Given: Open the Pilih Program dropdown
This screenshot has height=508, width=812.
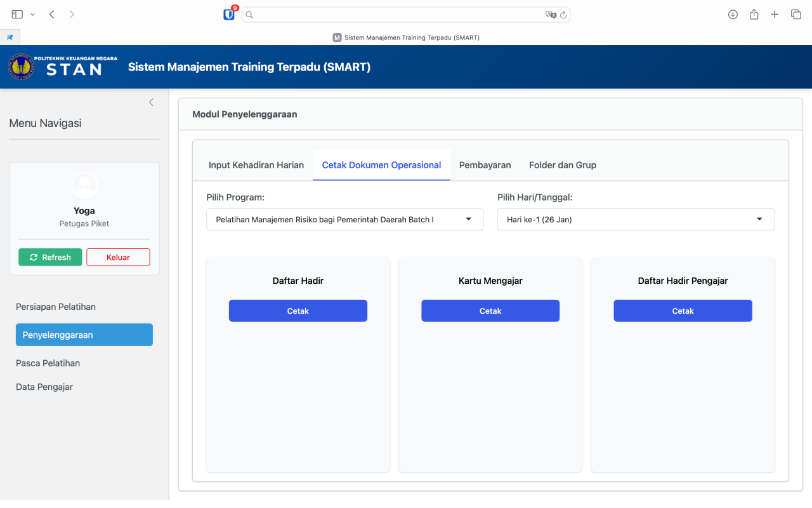Looking at the screenshot, I should click(344, 219).
